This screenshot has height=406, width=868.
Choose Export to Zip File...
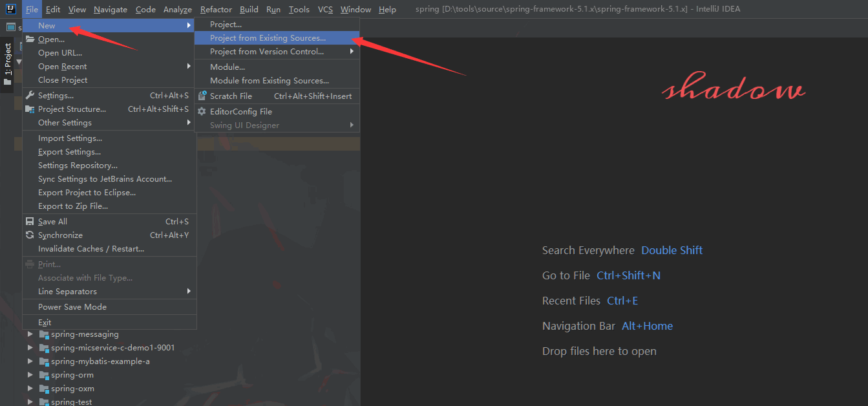pos(109,206)
